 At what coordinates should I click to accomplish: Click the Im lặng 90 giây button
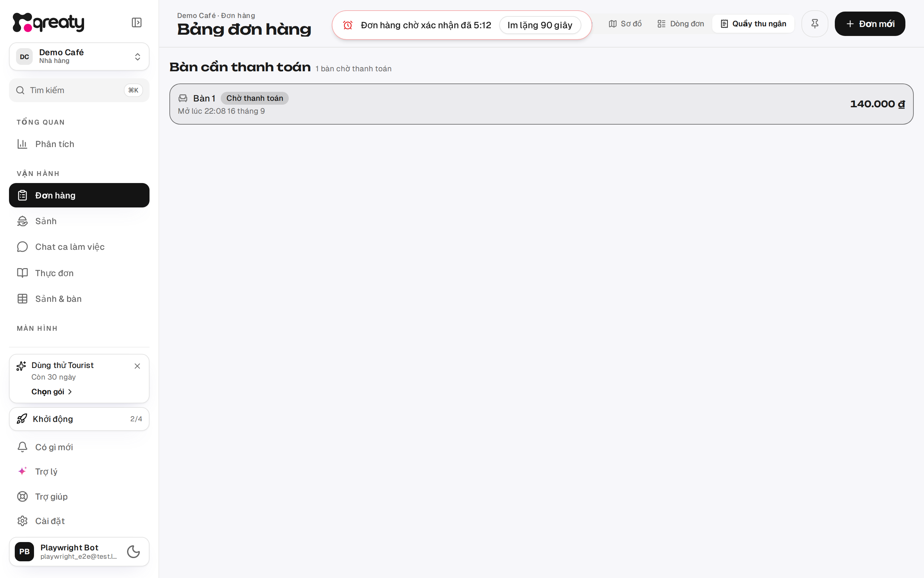540,25
